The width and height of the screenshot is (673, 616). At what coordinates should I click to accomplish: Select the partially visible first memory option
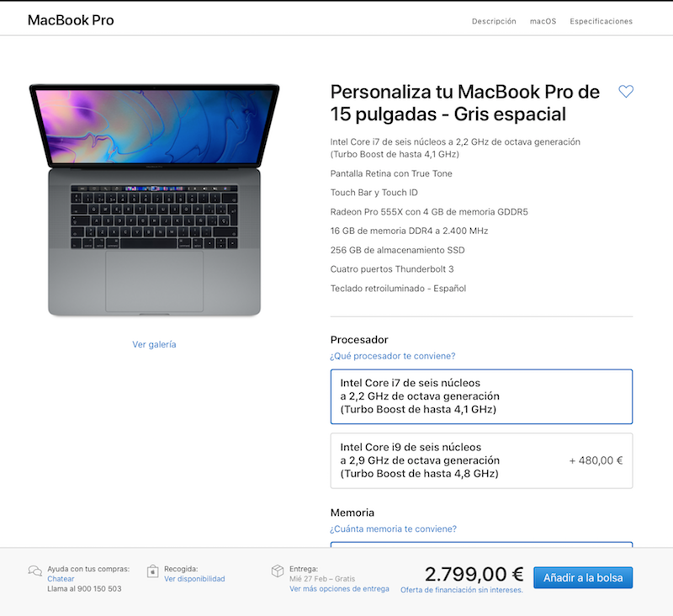coord(481,544)
